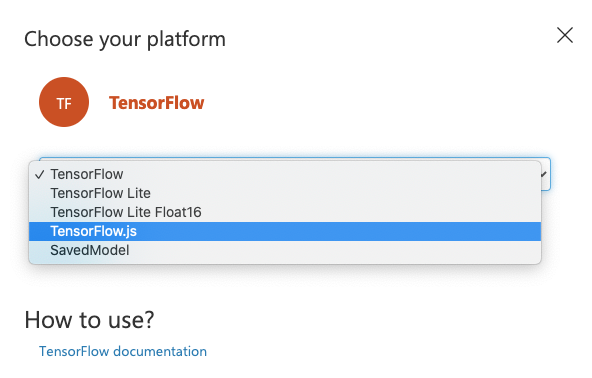The image size is (592, 378).
Task: Click the word documentation in the link
Action: click(x=160, y=351)
